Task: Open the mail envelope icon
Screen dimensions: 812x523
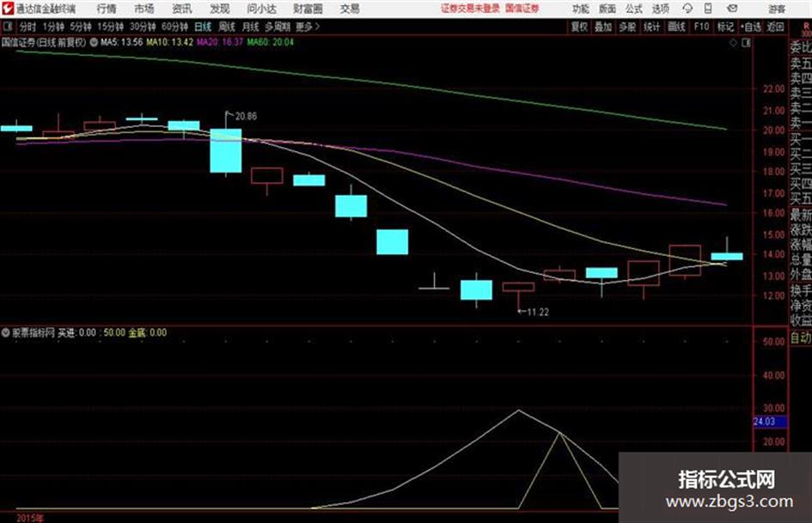Action: pyautogui.click(x=732, y=9)
